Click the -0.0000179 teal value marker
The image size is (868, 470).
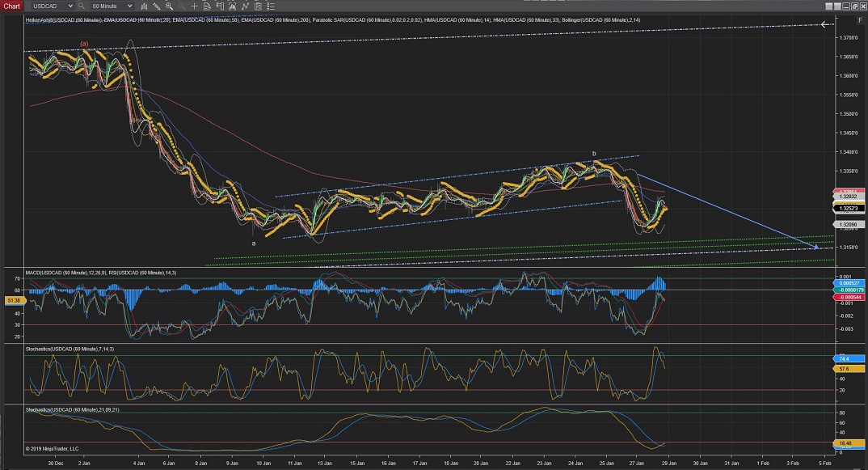click(849, 290)
